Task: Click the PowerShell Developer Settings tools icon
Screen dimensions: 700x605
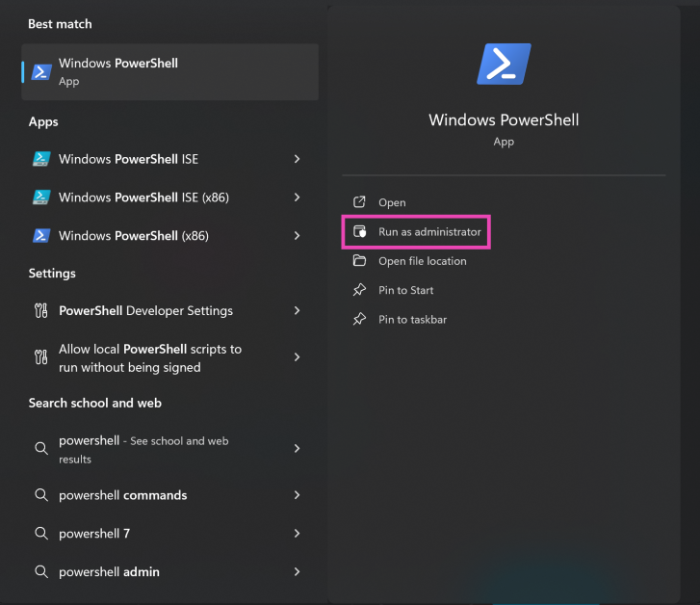Action: tap(41, 311)
